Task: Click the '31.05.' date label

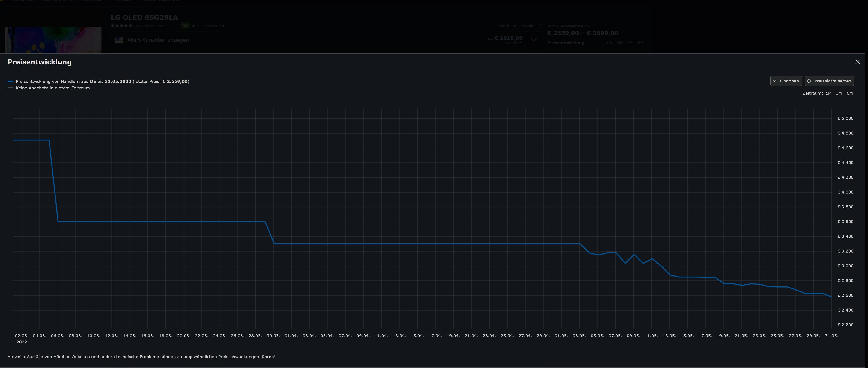Action: [x=831, y=336]
